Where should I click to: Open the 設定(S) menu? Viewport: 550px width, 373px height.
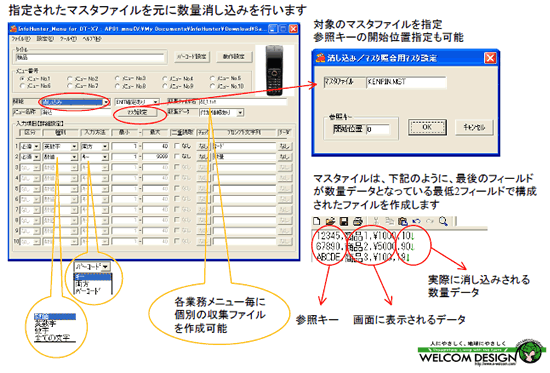click(45, 39)
